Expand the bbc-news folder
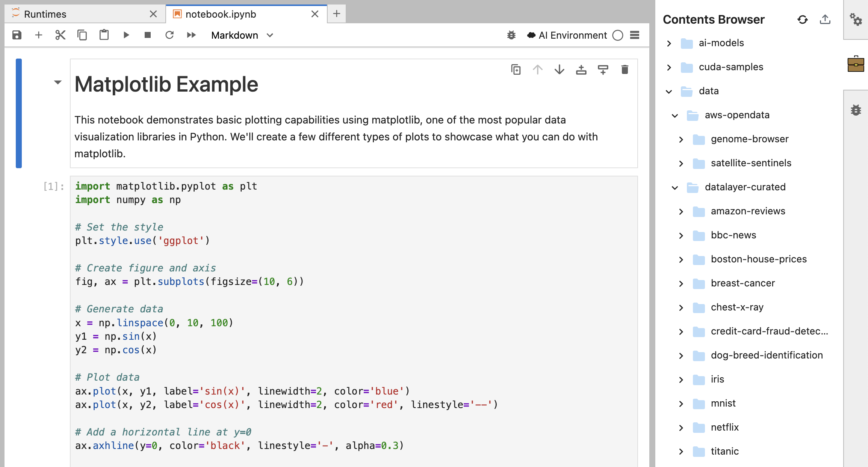Image resolution: width=868 pixels, height=467 pixels. coord(681,235)
